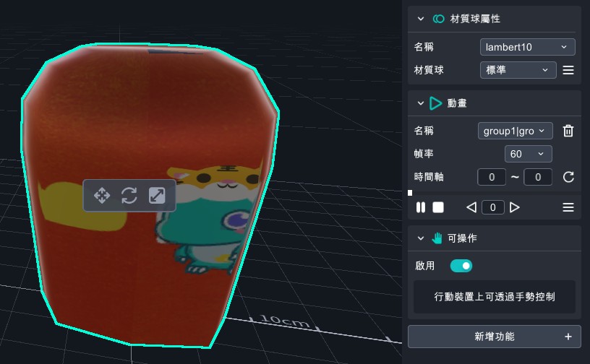Select the move gizmo icon
This screenshot has width=590, height=364.
(x=102, y=195)
